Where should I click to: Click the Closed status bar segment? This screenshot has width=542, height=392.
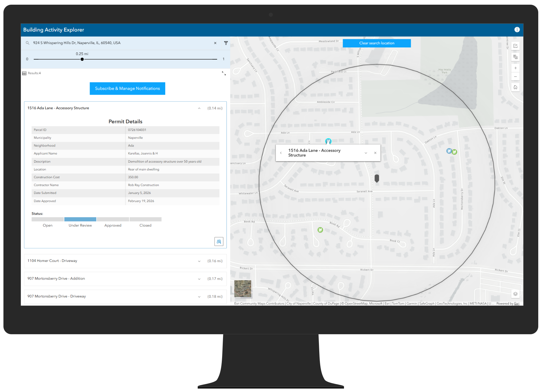[146, 219]
